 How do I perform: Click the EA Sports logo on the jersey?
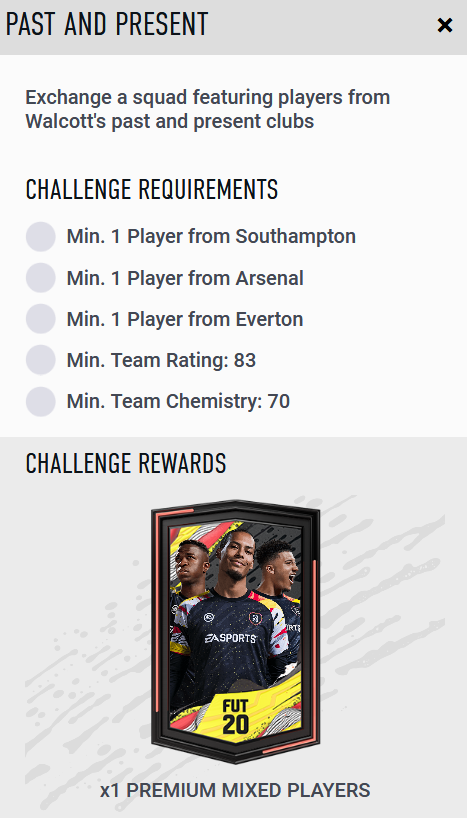click(x=230, y=638)
